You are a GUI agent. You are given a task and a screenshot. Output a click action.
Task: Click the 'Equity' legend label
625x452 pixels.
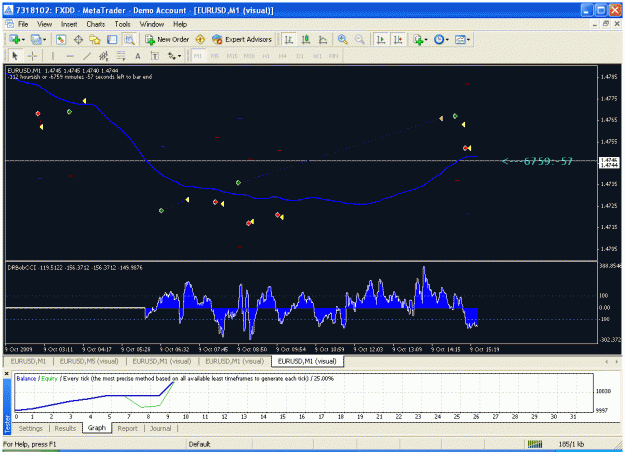pos(50,379)
